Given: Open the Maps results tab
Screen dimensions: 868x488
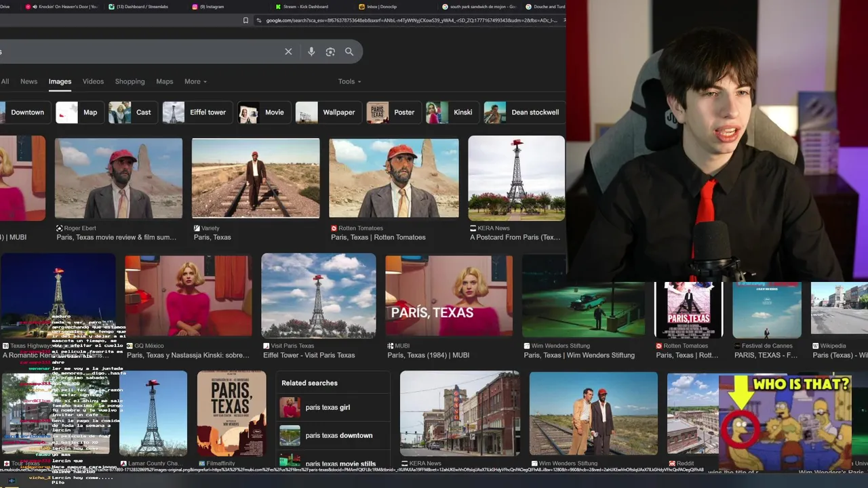Looking at the screenshot, I should (x=165, y=81).
